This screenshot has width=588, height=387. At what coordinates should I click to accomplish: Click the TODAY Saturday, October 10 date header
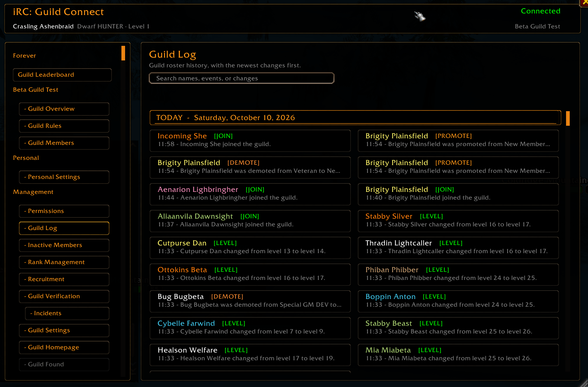355,118
